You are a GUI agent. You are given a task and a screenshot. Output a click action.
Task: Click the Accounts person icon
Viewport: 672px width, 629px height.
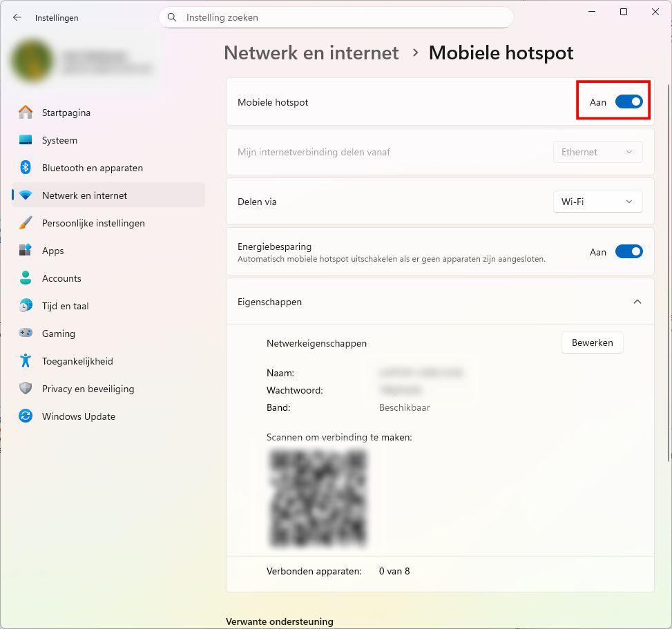(26, 278)
